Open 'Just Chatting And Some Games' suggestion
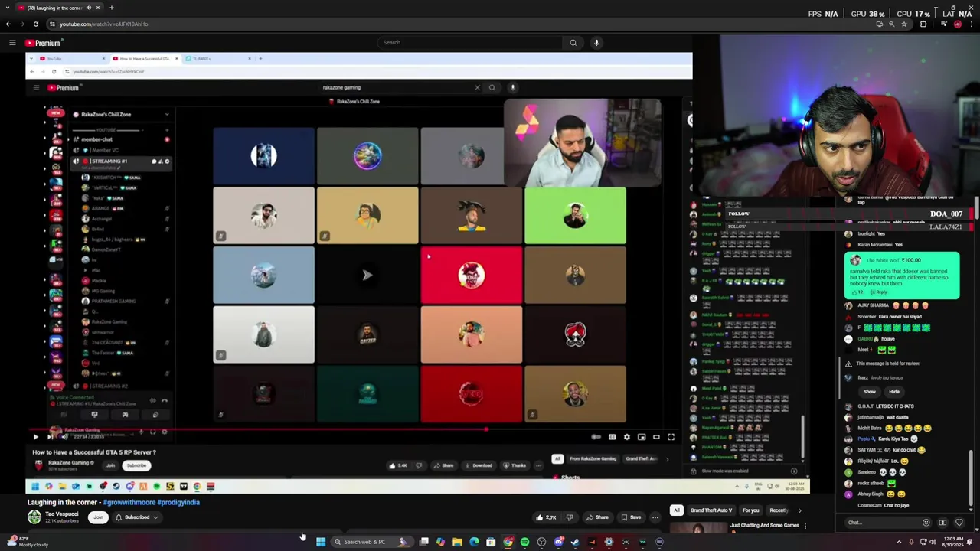The image size is (980, 551). (x=764, y=525)
